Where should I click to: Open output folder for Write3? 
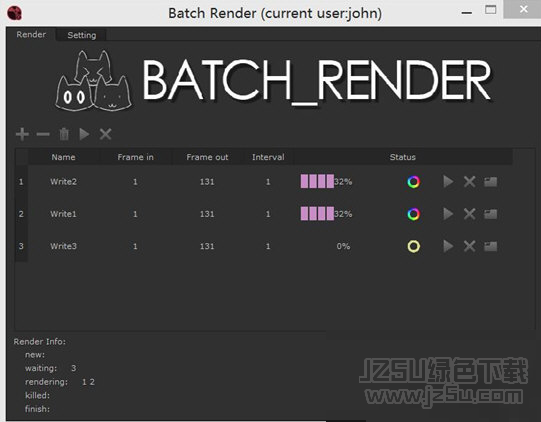point(490,246)
